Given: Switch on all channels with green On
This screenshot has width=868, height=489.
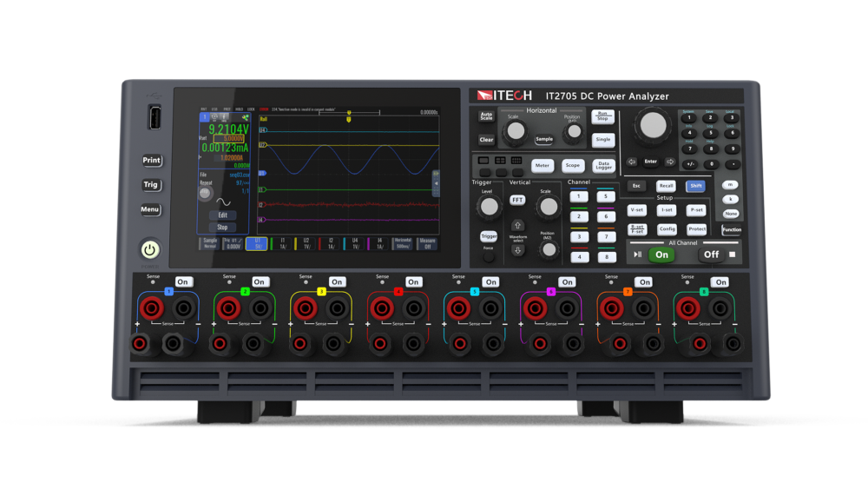Looking at the screenshot, I should point(661,254).
